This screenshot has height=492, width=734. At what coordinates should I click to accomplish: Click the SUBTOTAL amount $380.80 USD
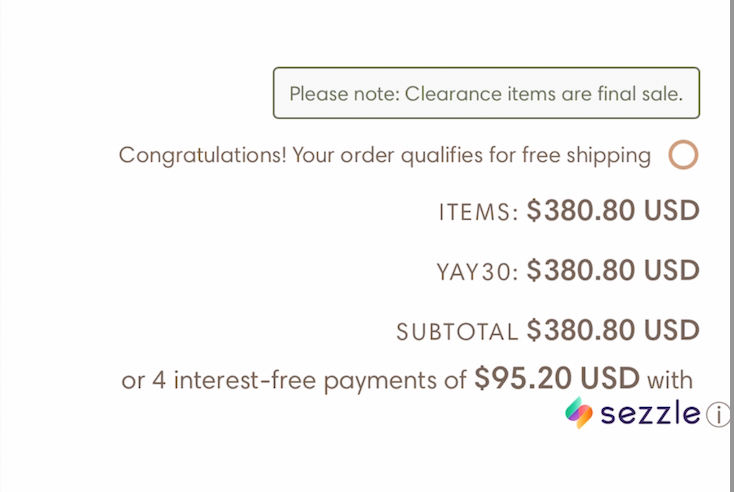click(x=612, y=330)
